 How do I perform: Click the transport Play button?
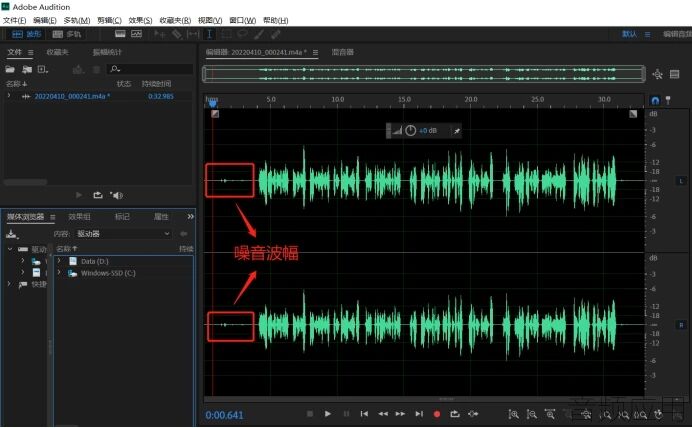[327, 414]
